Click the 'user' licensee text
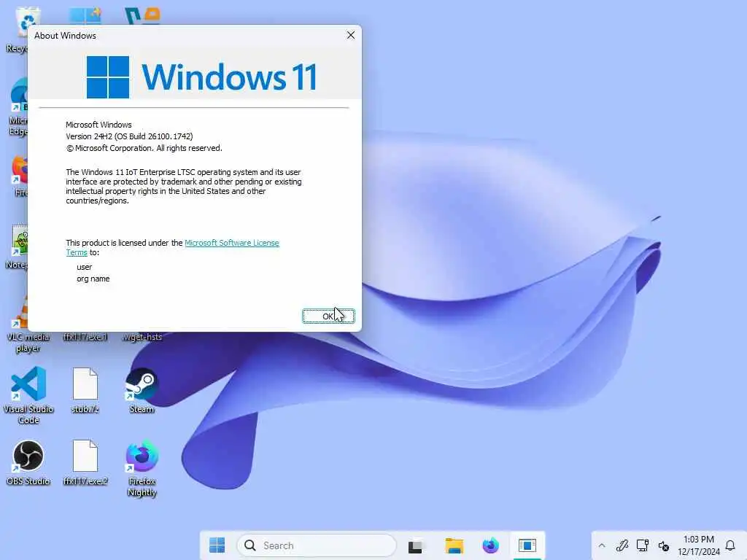Viewport: 747px width, 560px height. click(x=85, y=267)
